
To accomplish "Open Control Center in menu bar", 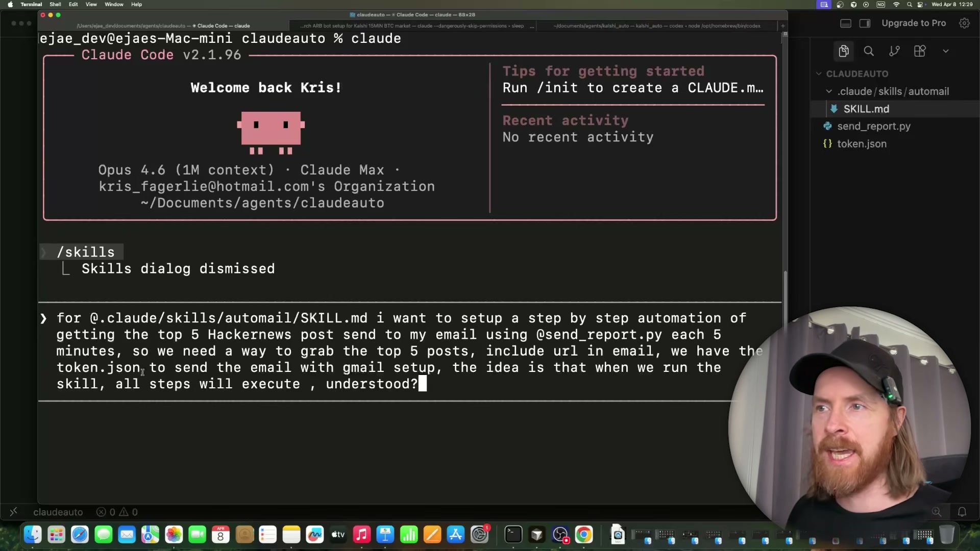I will pos(920,4).
